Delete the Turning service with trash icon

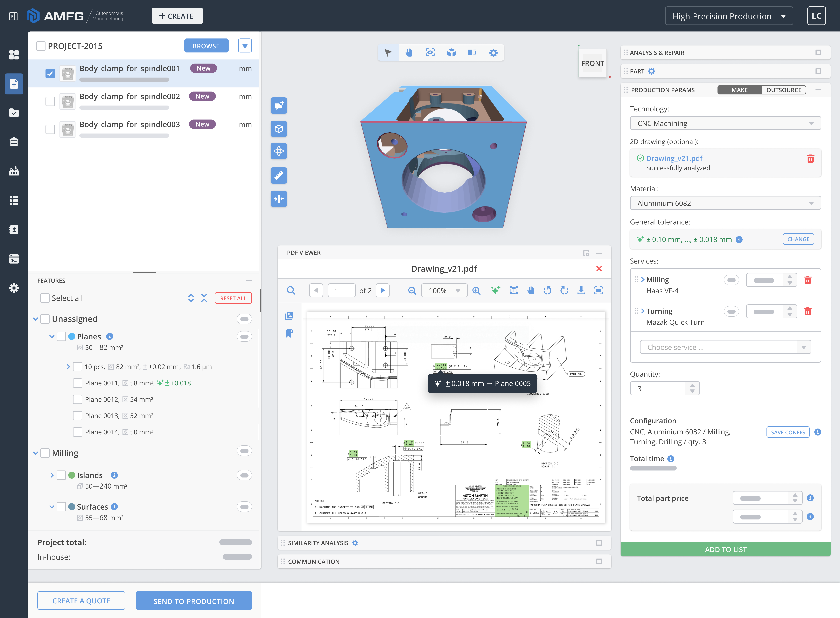coord(807,312)
